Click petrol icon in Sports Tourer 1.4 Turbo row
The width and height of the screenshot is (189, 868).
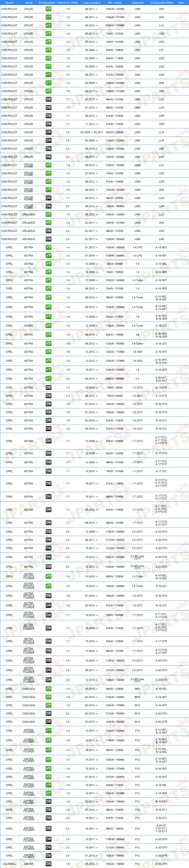coord(49,576)
